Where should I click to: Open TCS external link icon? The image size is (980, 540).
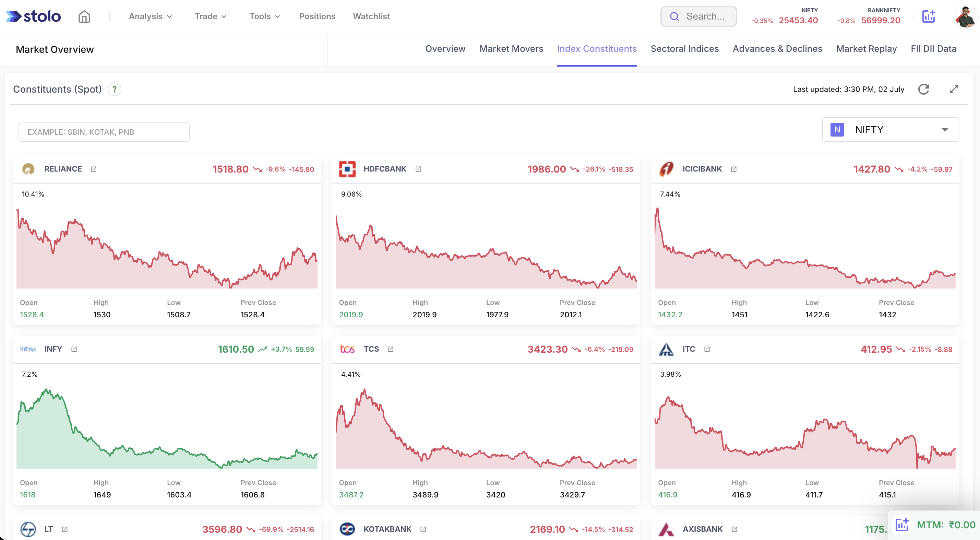[x=390, y=349]
